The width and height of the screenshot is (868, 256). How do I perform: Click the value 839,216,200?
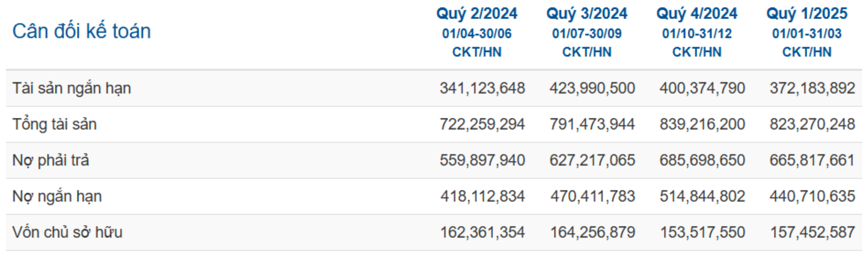702,124
